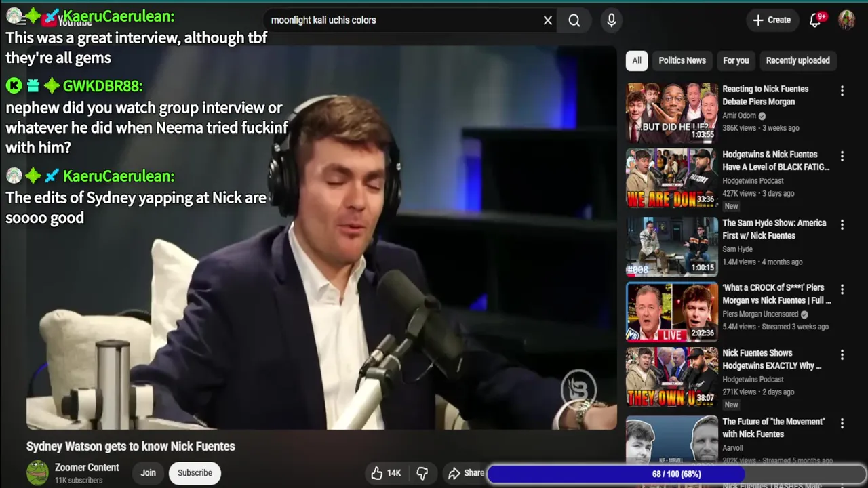
Task: Open Zoomer Content channel avatar
Action: (x=37, y=473)
